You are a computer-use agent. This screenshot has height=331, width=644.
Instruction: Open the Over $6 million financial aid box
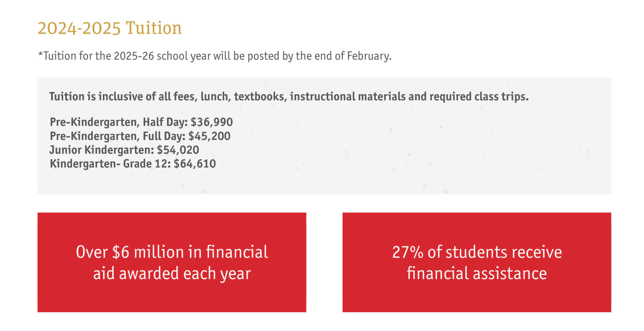click(172, 262)
